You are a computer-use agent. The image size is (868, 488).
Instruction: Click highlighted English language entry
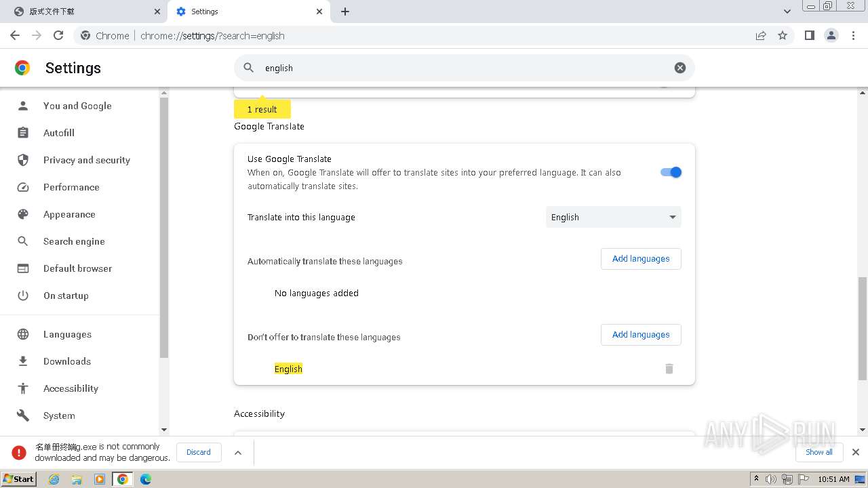pyautogui.click(x=288, y=369)
